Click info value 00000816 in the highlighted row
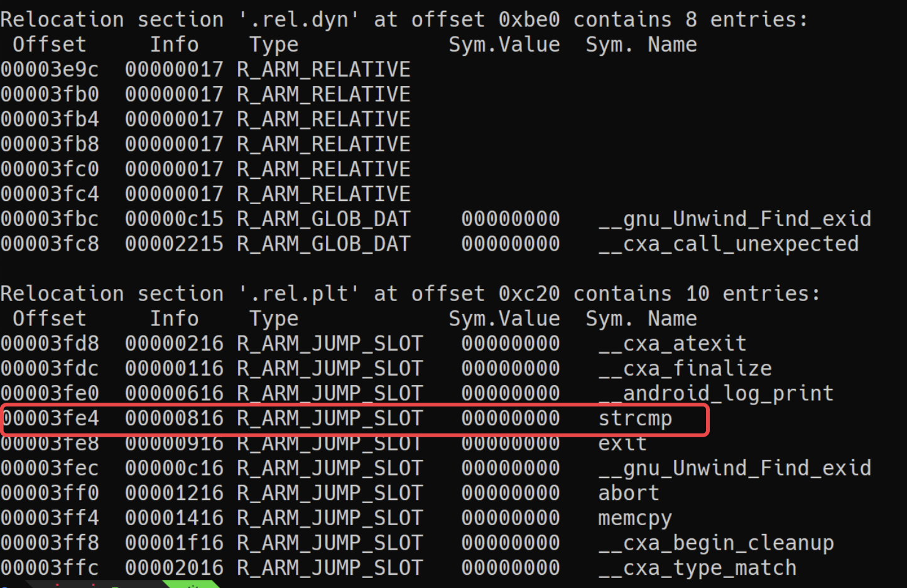Viewport: 907px width, 588px height. (175, 418)
